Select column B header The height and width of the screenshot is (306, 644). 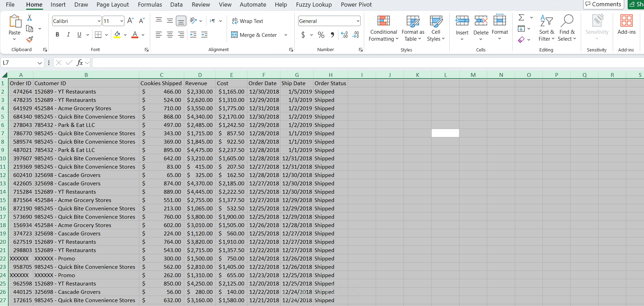(86, 75)
